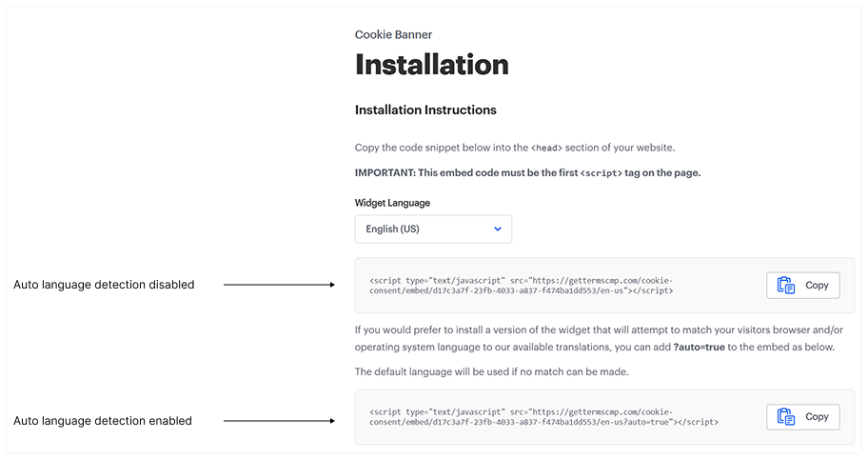This screenshot has width=868, height=459.
Task: Select the script snippet ending en-us?auto=true
Action: click(543, 417)
